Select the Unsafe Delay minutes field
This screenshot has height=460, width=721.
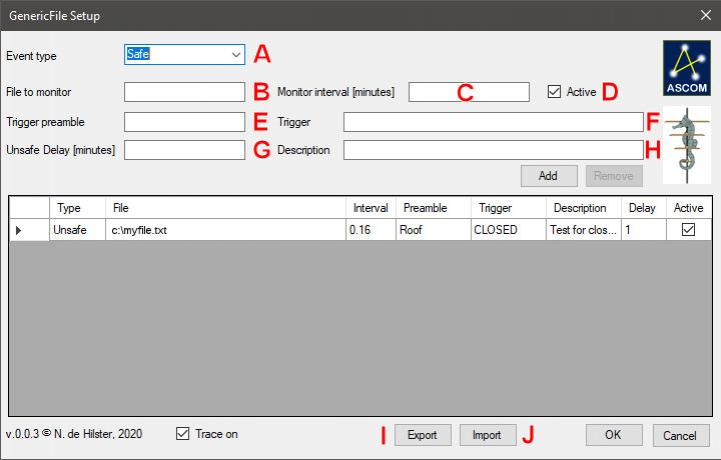[x=184, y=150]
